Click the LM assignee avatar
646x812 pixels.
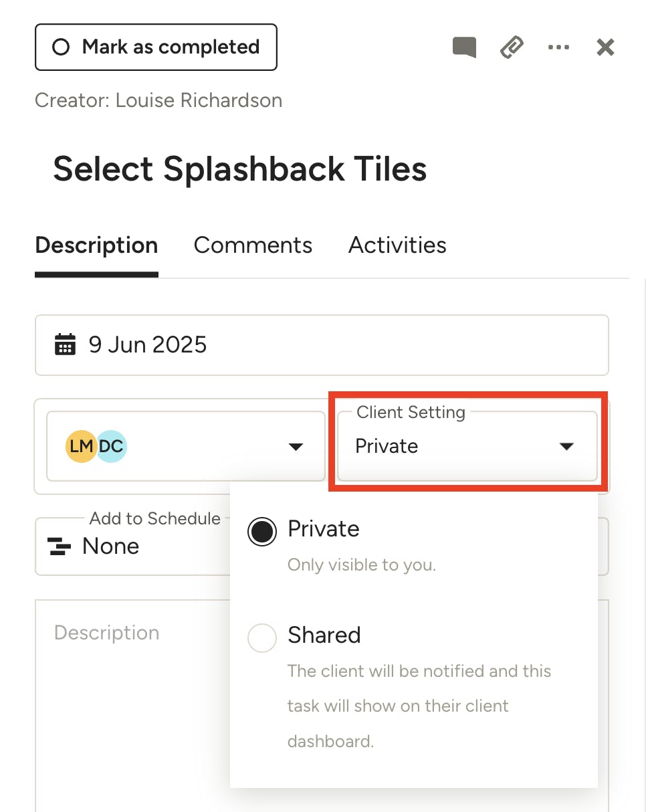(x=81, y=446)
